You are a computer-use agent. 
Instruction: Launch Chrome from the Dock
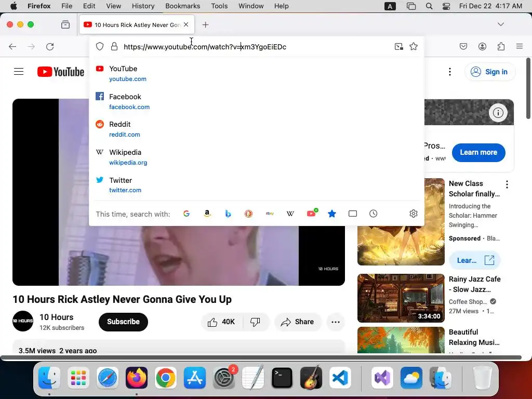(166, 378)
